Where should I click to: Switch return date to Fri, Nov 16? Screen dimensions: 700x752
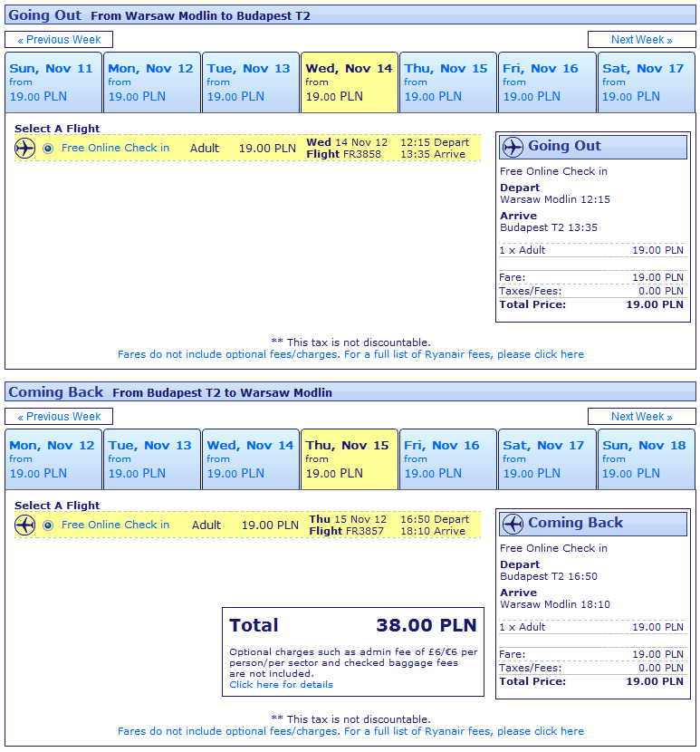point(447,458)
